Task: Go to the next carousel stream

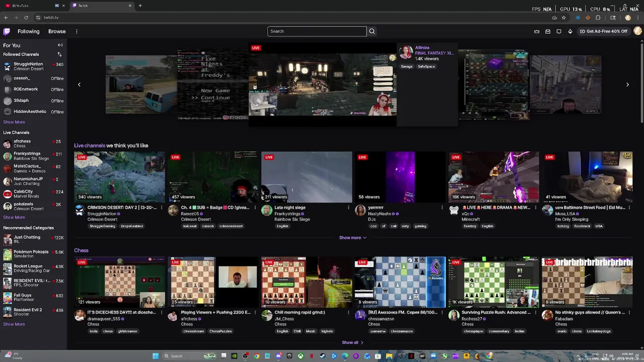Action: [627, 84]
